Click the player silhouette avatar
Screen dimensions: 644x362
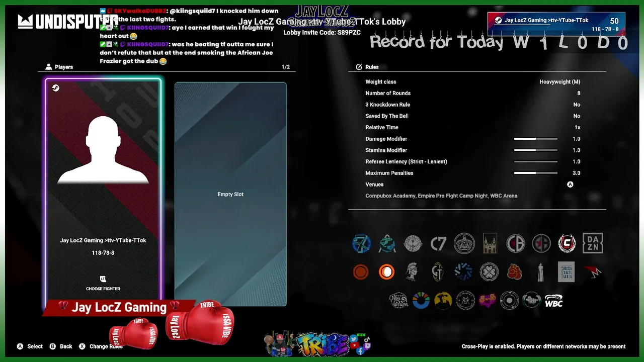coord(103,150)
